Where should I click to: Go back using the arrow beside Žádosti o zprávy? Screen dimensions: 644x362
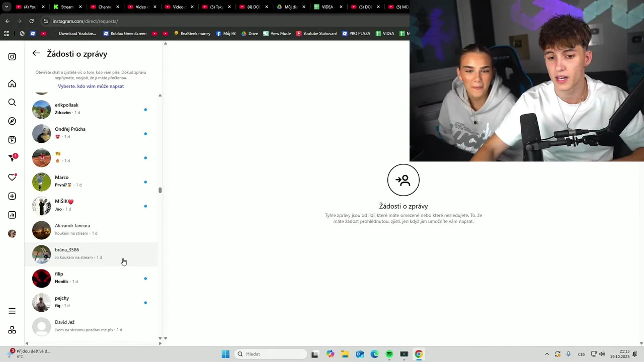pos(36,53)
